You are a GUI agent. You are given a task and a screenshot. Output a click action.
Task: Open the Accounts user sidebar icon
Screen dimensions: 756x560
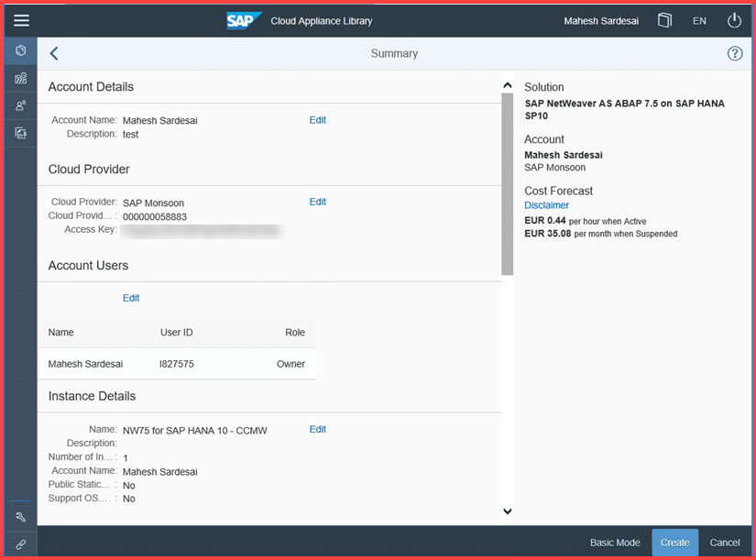tap(21, 105)
